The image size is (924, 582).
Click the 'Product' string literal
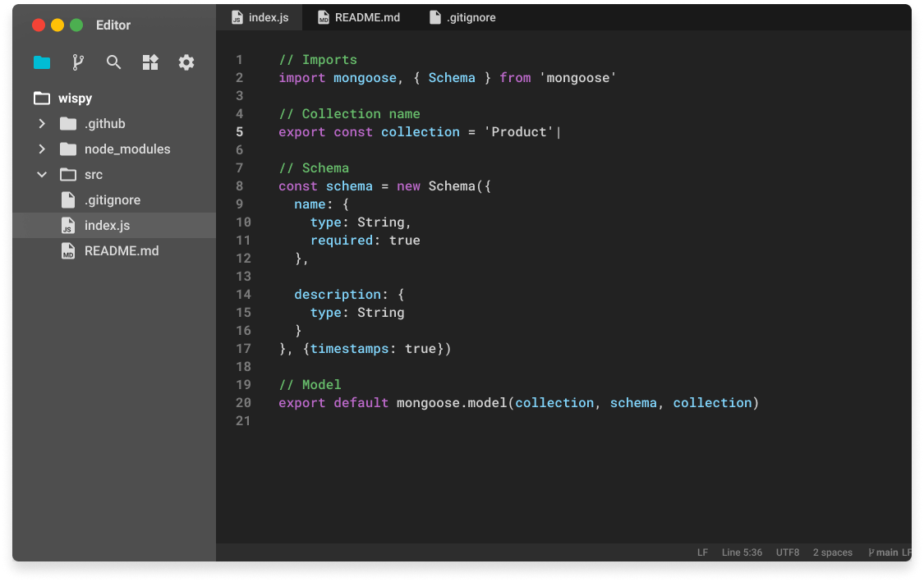coord(518,132)
